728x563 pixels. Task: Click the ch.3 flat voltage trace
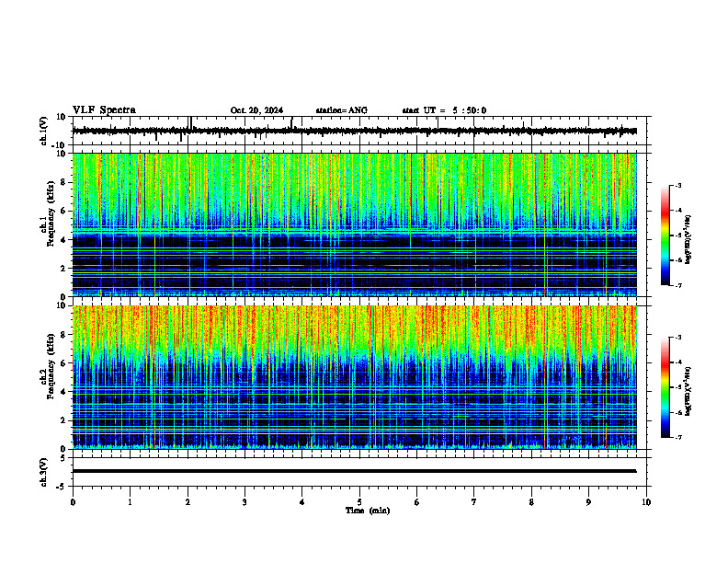click(x=354, y=471)
